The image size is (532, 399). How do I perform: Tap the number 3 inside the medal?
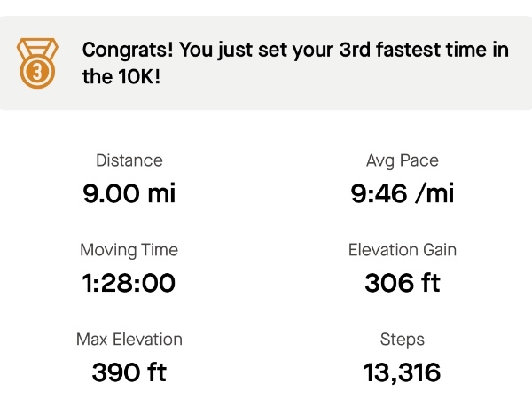(x=37, y=72)
